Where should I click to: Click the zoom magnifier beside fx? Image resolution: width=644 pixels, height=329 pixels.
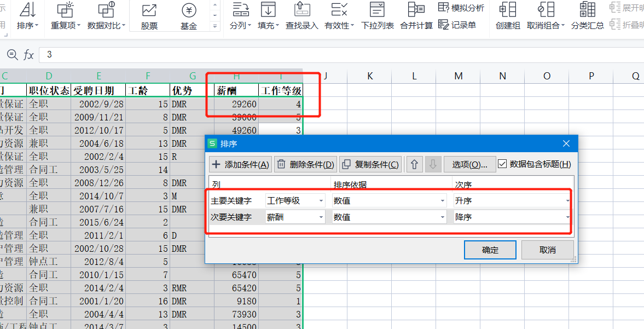[x=13, y=54]
